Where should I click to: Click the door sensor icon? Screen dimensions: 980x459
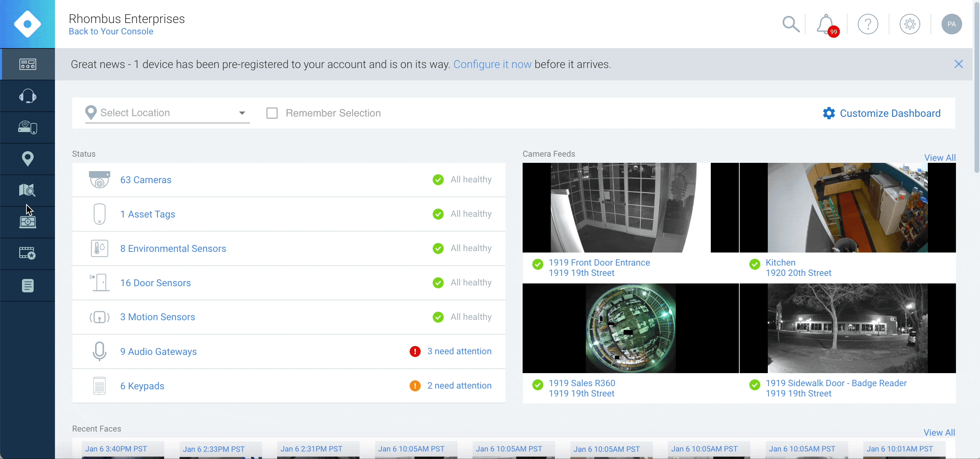coord(99,282)
